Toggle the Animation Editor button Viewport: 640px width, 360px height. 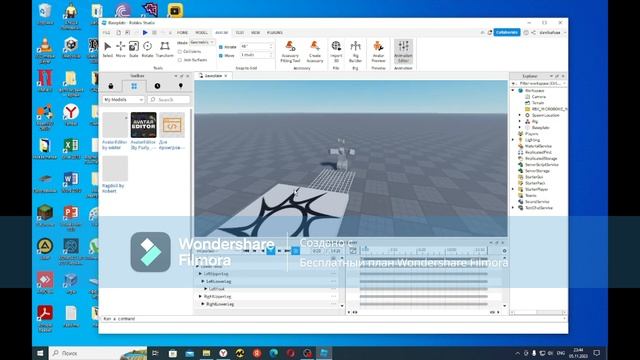coord(403,51)
